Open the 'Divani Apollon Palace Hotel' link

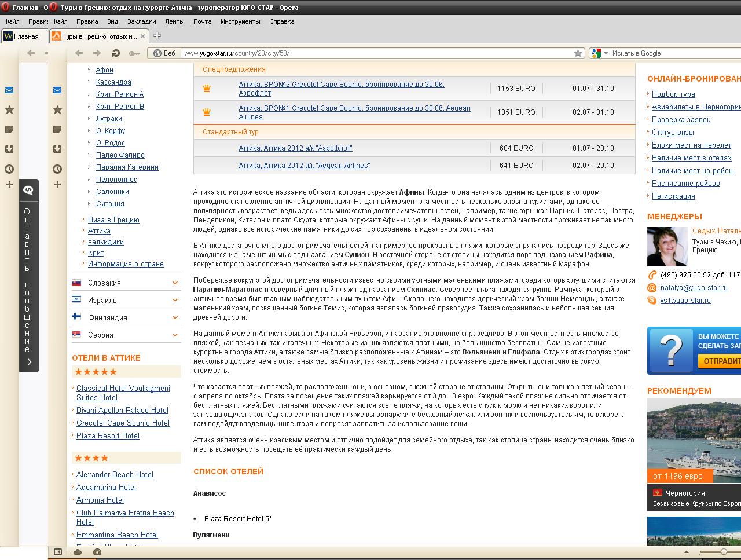pyautogui.click(x=122, y=411)
